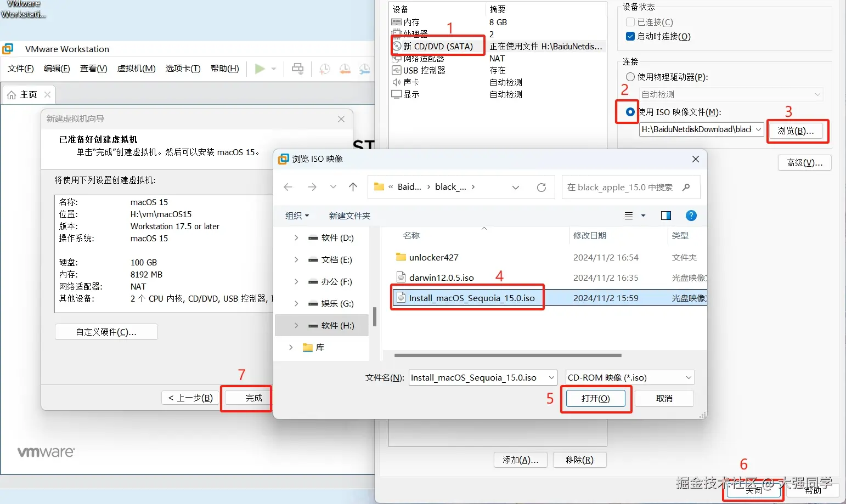The image size is (846, 504).
Task: Click 取消 in browse ISO dialog
Action: point(664,398)
